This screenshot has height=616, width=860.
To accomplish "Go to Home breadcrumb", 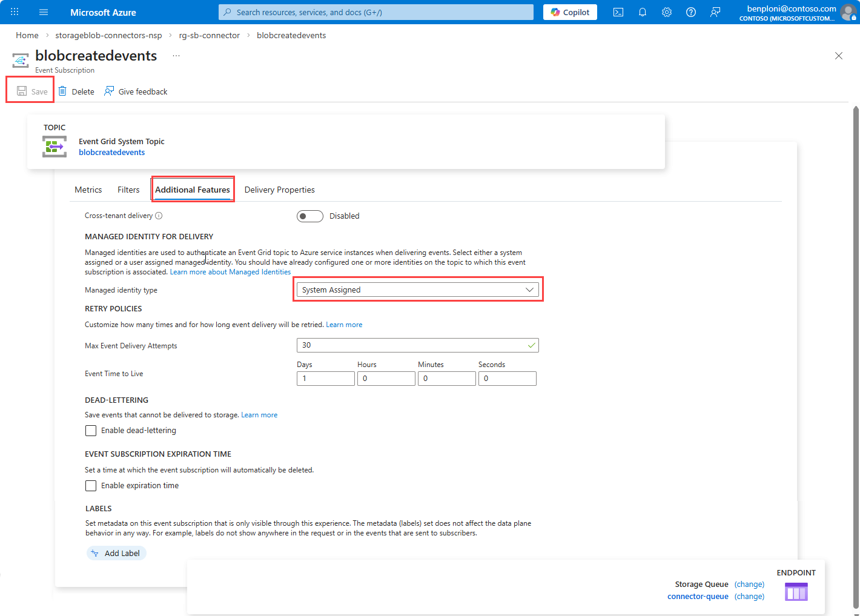I will click(27, 35).
